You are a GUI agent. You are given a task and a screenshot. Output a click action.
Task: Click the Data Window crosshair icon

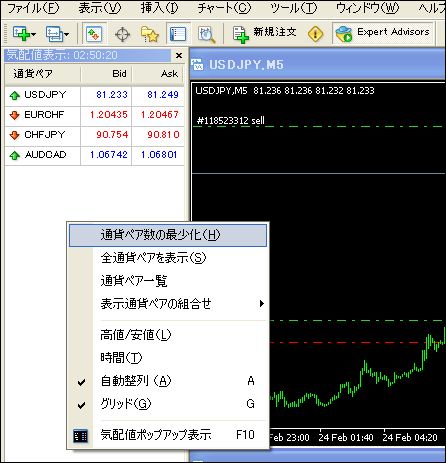point(122,34)
